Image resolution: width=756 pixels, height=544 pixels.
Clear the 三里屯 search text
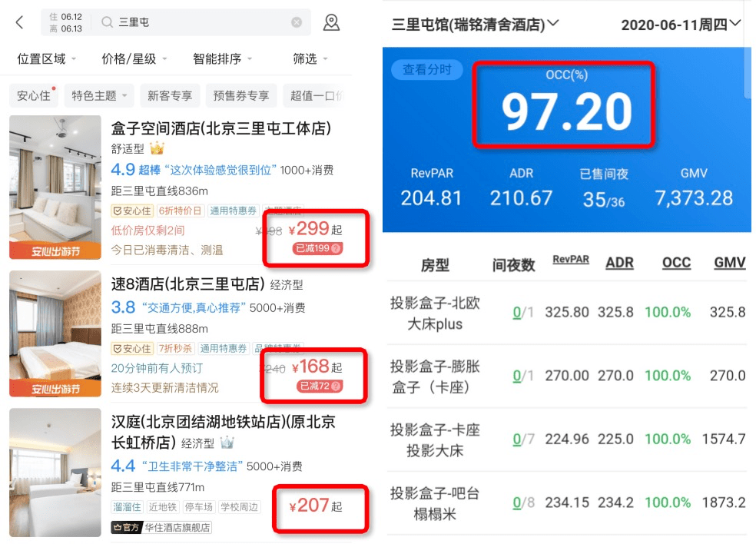[297, 22]
